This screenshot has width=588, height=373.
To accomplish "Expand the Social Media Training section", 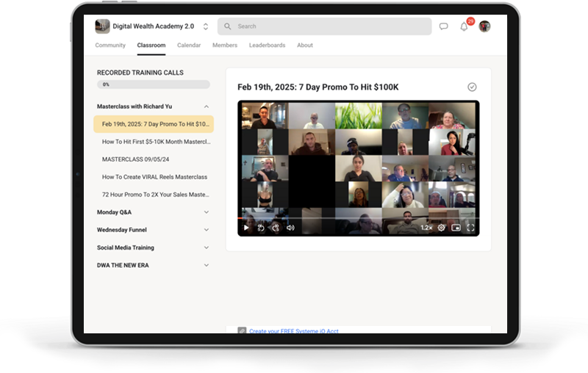I will (206, 247).
